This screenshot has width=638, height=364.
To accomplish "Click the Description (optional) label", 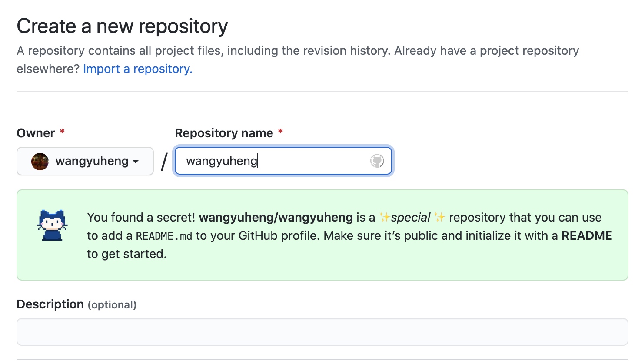I will pyautogui.click(x=76, y=304).
